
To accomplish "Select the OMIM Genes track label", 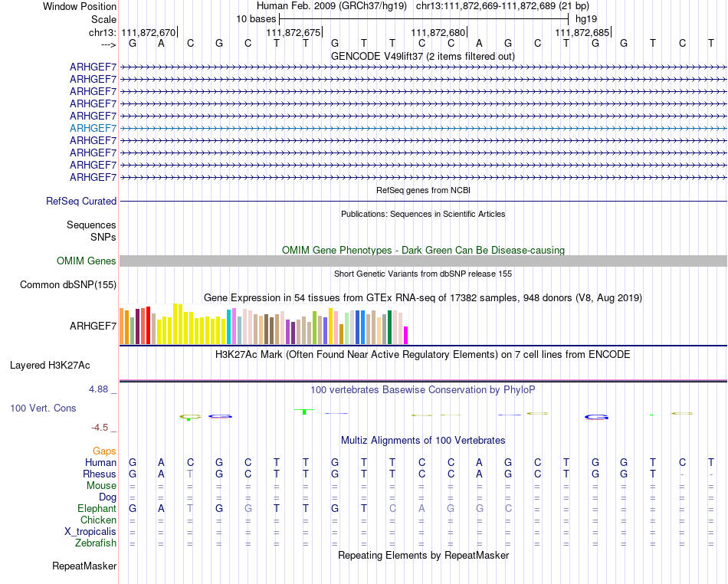I will tap(87, 261).
